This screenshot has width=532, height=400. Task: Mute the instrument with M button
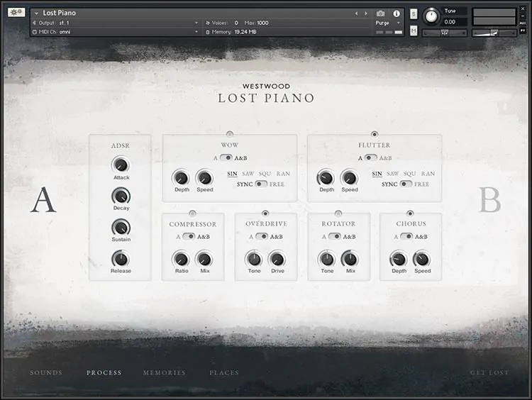(414, 30)
